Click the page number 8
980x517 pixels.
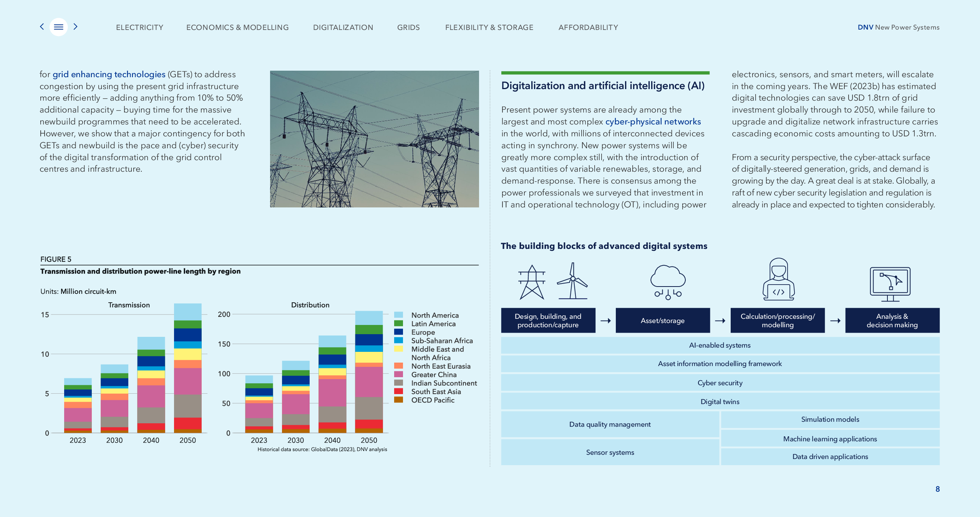coord(937,489)
